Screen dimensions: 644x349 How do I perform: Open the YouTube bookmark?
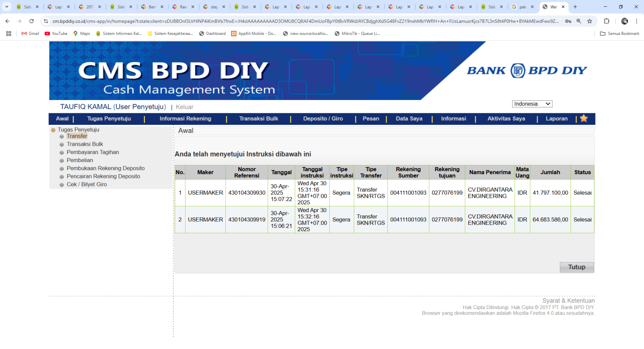56,34
